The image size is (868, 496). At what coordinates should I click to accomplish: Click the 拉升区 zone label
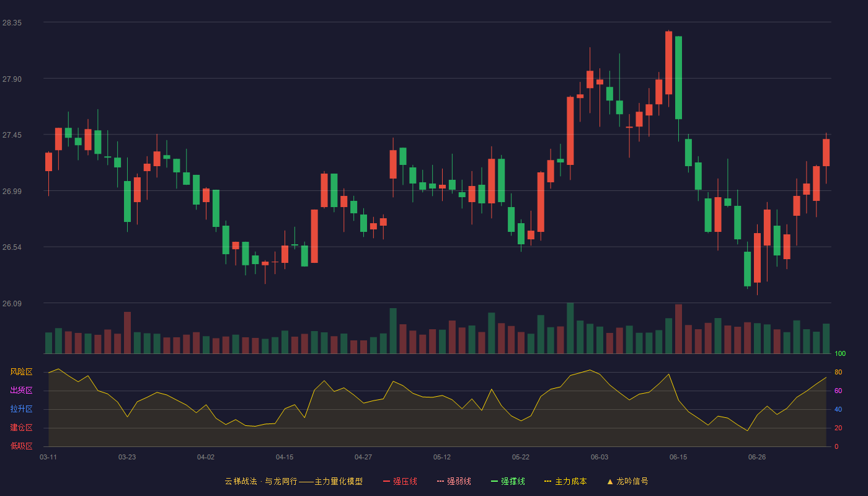pos(21,409)
